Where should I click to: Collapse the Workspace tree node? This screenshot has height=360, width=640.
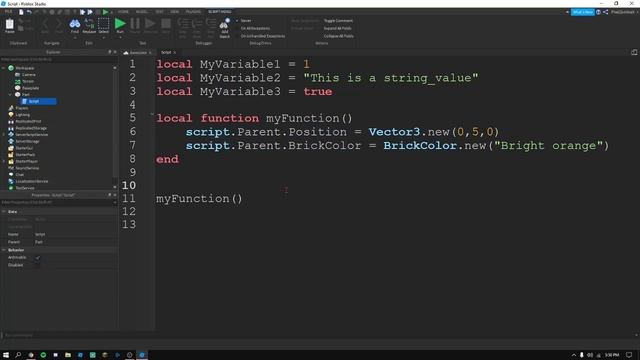pyautogui.click(x=4, y=68)
